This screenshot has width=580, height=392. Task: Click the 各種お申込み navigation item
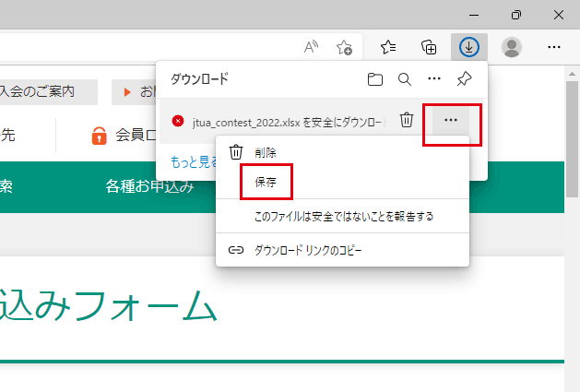(x=149, y=186)
